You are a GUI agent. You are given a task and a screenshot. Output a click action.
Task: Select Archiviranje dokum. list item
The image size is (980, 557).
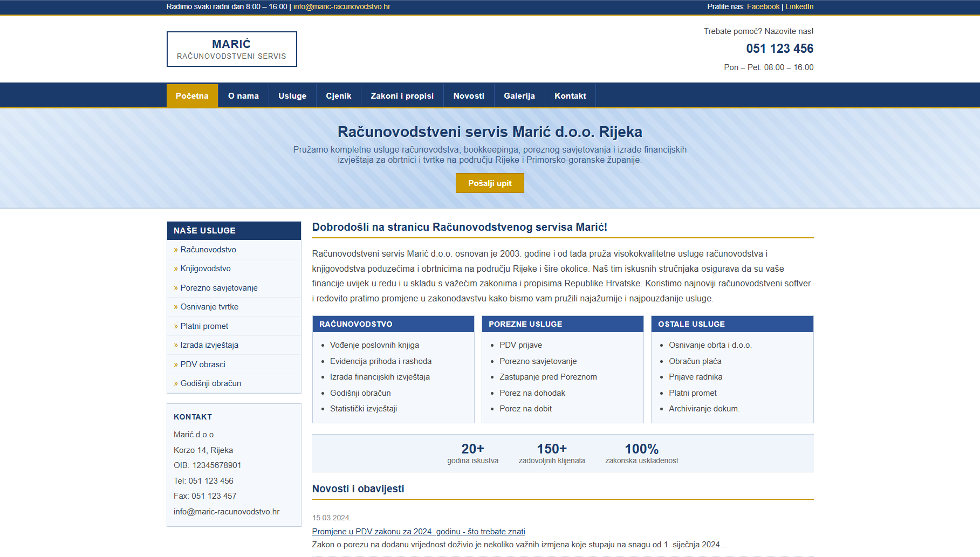tap(704, 409)
